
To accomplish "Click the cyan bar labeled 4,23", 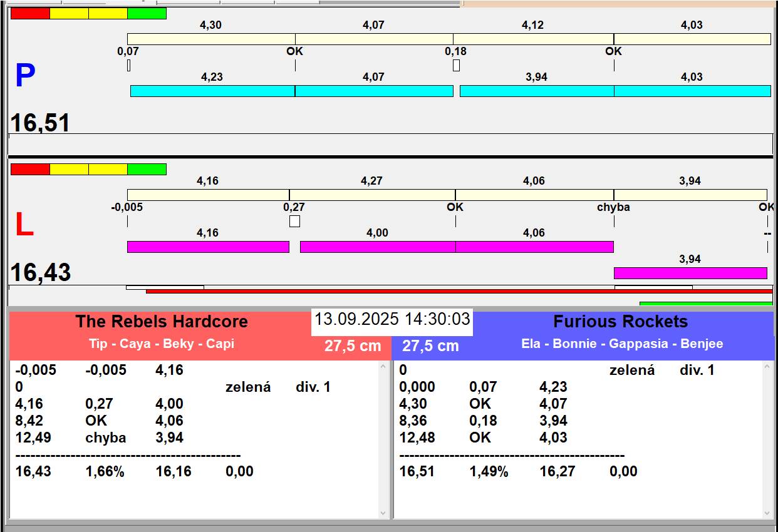I will pos(212,91).
